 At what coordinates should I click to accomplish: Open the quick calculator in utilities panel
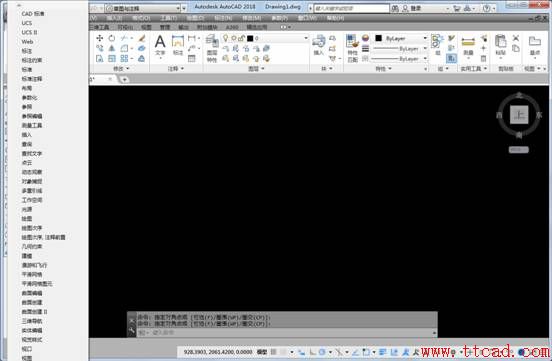(483, 58)
